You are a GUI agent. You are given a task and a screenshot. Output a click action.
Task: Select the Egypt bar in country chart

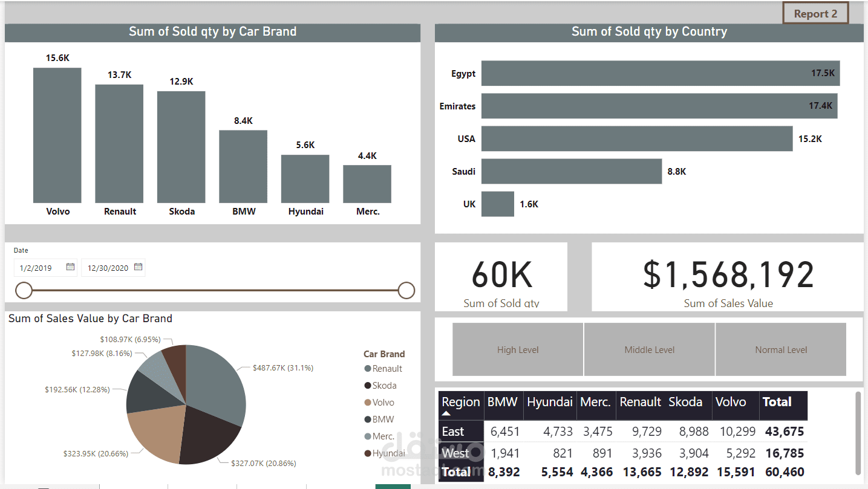[x=661, y=73]
